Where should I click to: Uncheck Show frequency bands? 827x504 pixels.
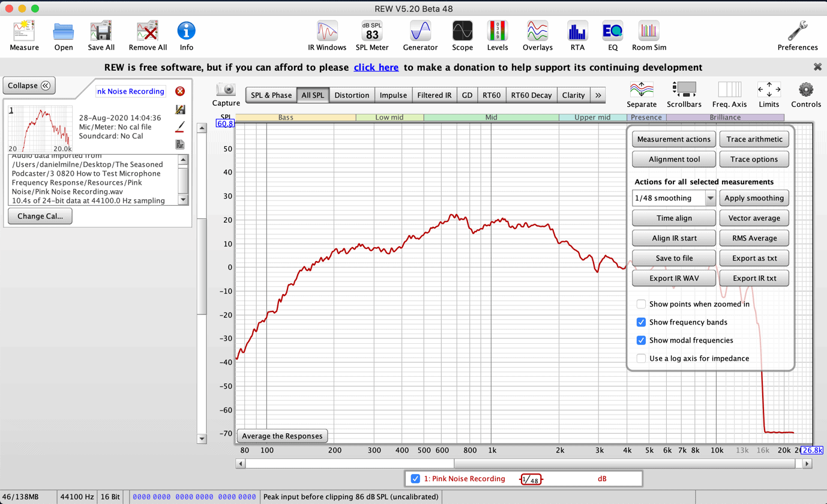641,322
